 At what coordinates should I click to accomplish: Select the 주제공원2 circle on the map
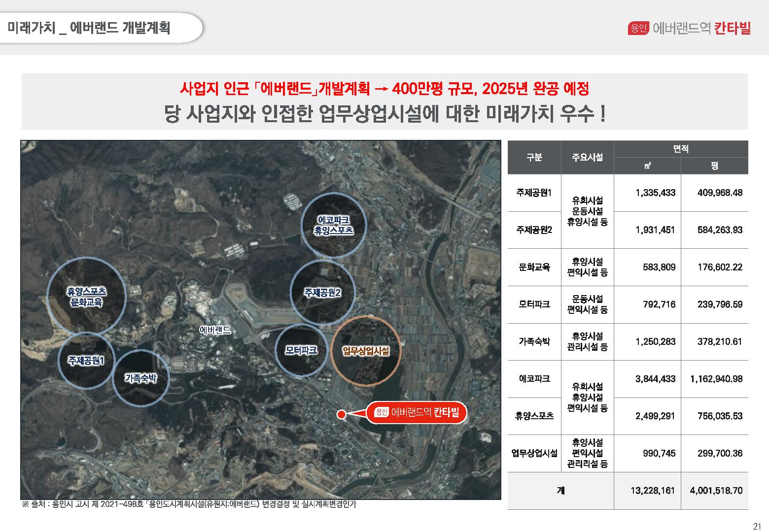pyautogui.click(x=322, y=293)
